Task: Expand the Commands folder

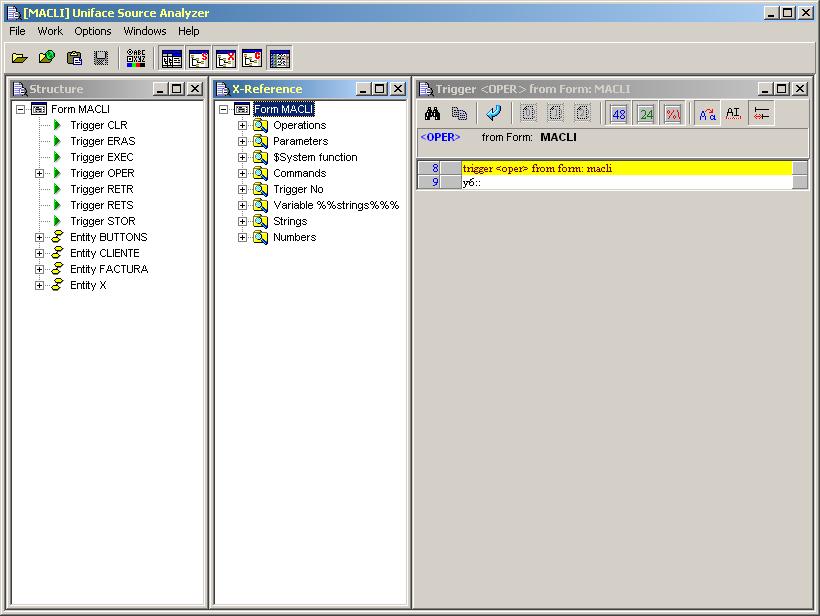Action: point(242,173)
